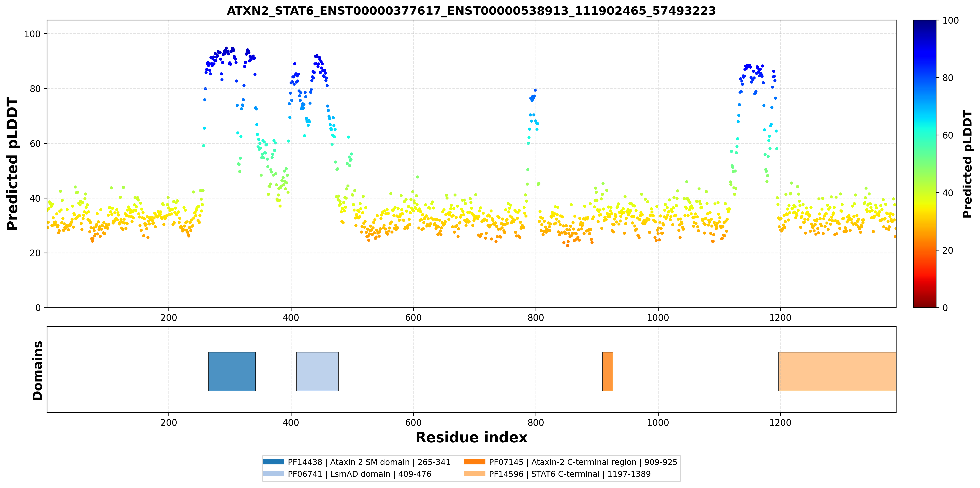
Task: Select the STAT6 C-terminal peach domain box
Action: coord(837,371)
